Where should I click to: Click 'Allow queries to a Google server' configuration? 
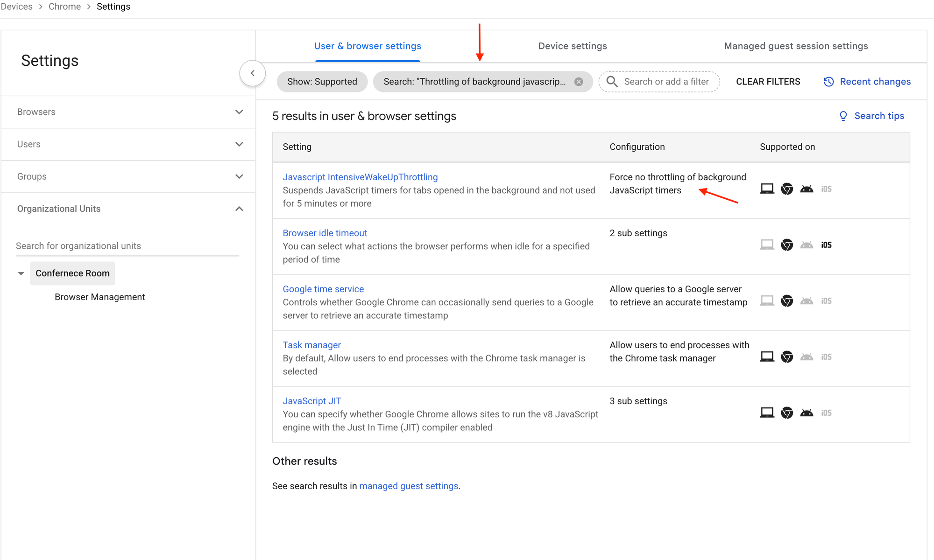678,295
